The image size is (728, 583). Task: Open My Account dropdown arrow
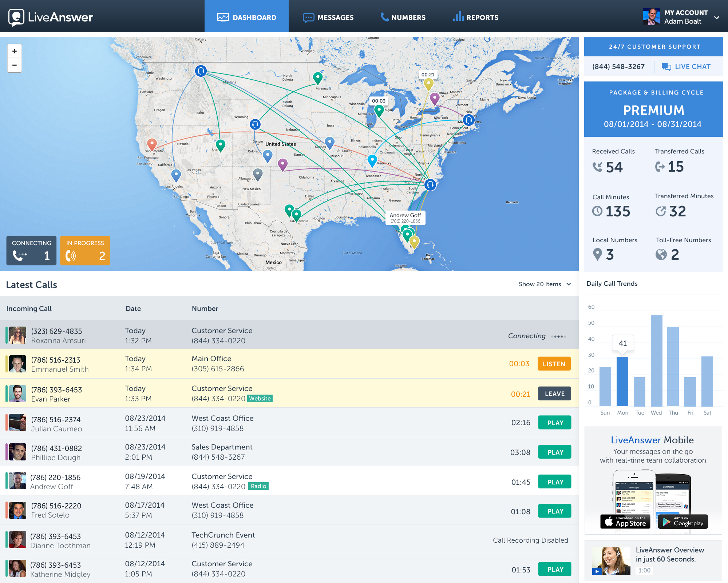(x=716, y=17)
